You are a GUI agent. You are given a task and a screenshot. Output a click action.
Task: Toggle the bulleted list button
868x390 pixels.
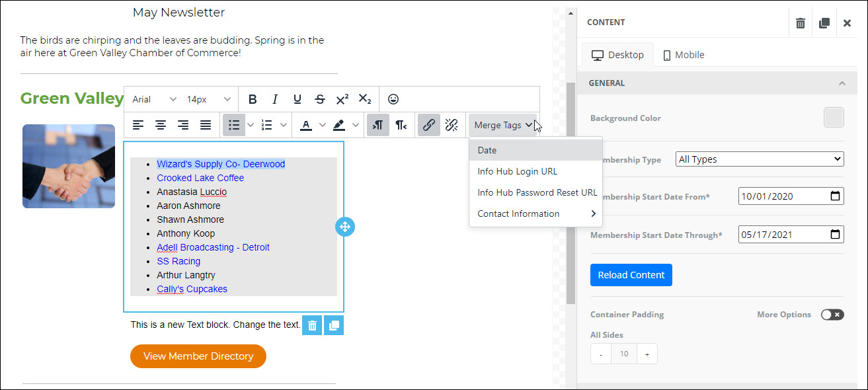coord(233,125)
